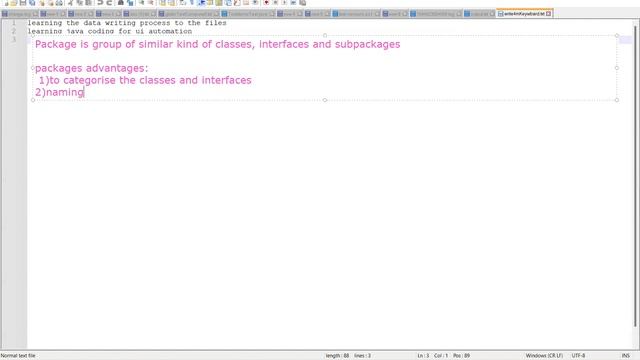The height and width of the screenshot is (360, 640).
Task: Click 'Pos : 89' in status bar
Action: pos(461,356)
